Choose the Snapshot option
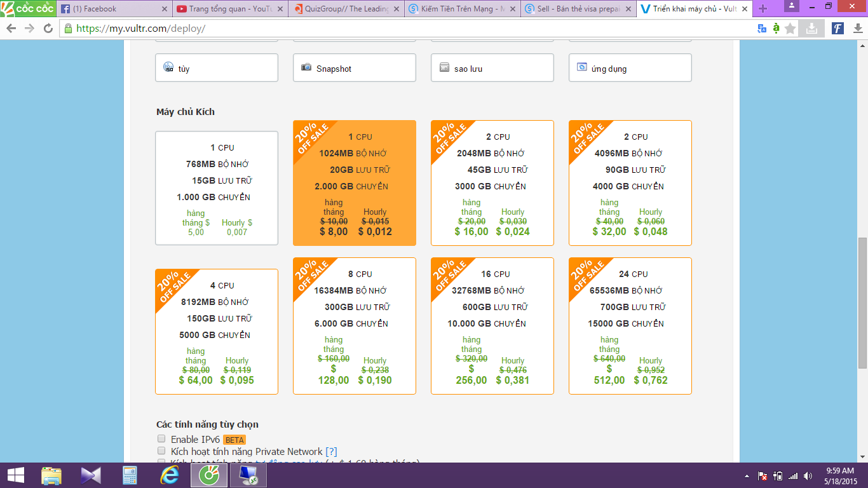Screen dimensions: 868x488 [x=355, y=68]
